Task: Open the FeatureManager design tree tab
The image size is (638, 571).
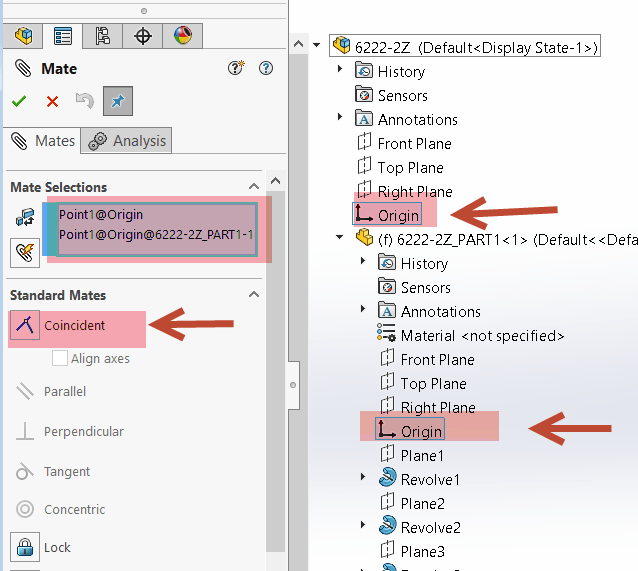Action: 23,36
